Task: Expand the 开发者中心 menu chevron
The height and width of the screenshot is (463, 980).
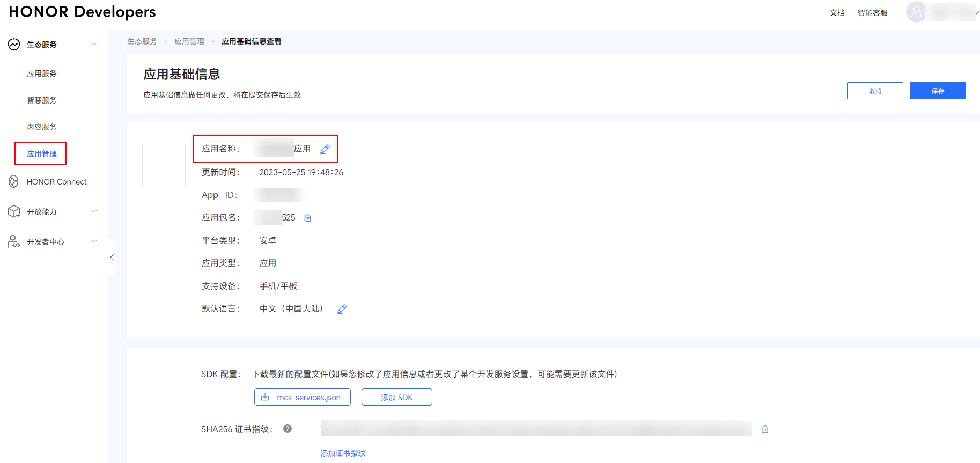Action: tap(94, 241)
